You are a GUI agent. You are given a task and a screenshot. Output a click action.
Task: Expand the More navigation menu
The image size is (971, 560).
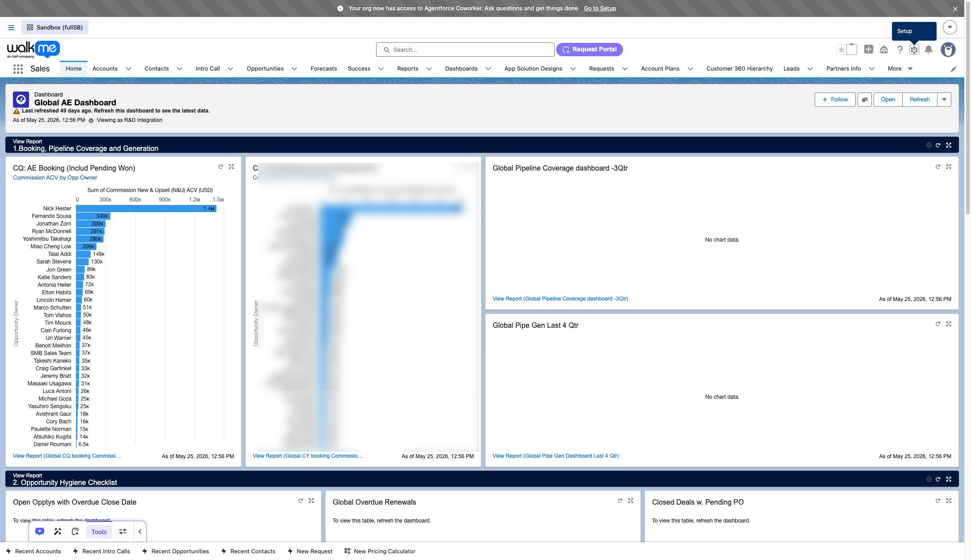(900, 69)
